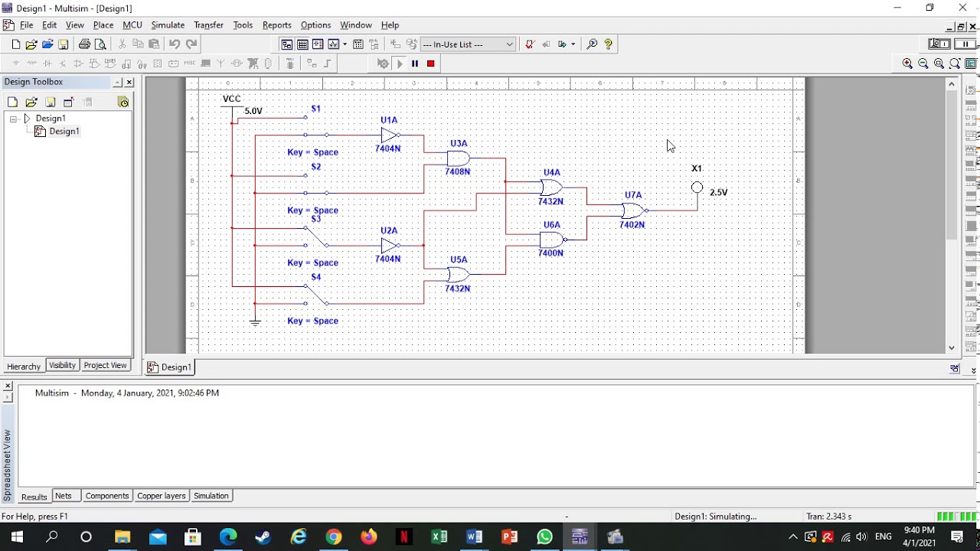Open file icon in Design Toolbox
Viewport: 980px width, 551px height.
tap(31, 102)
